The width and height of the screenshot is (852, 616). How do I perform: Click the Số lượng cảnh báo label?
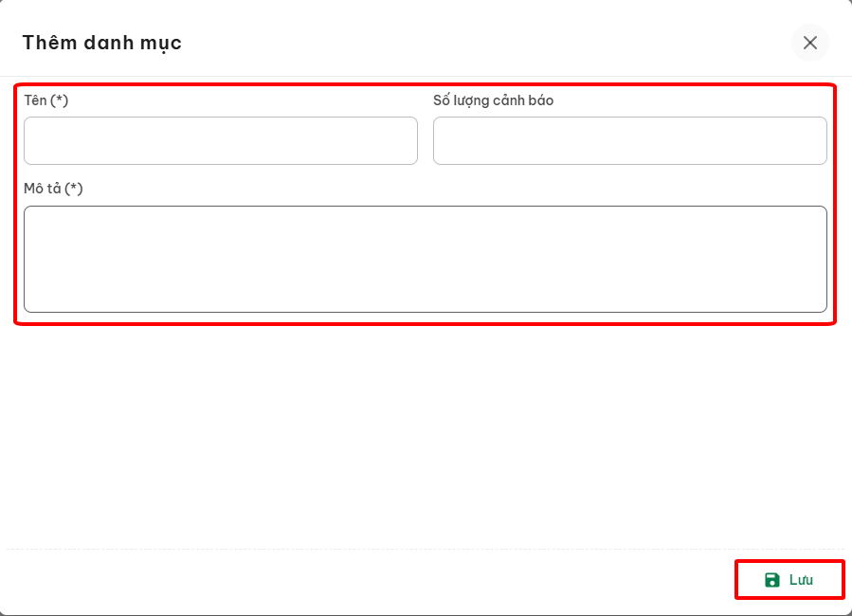(x=493, y=100)
